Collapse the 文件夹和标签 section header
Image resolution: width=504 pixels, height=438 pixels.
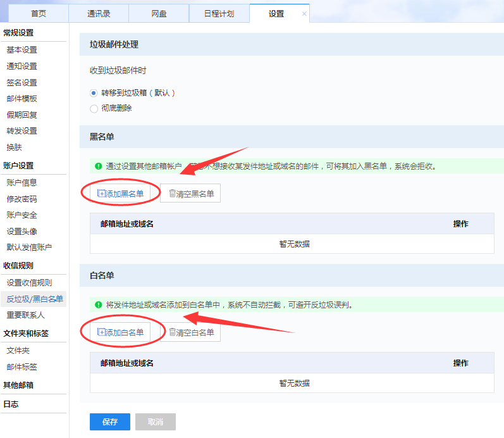26,333
